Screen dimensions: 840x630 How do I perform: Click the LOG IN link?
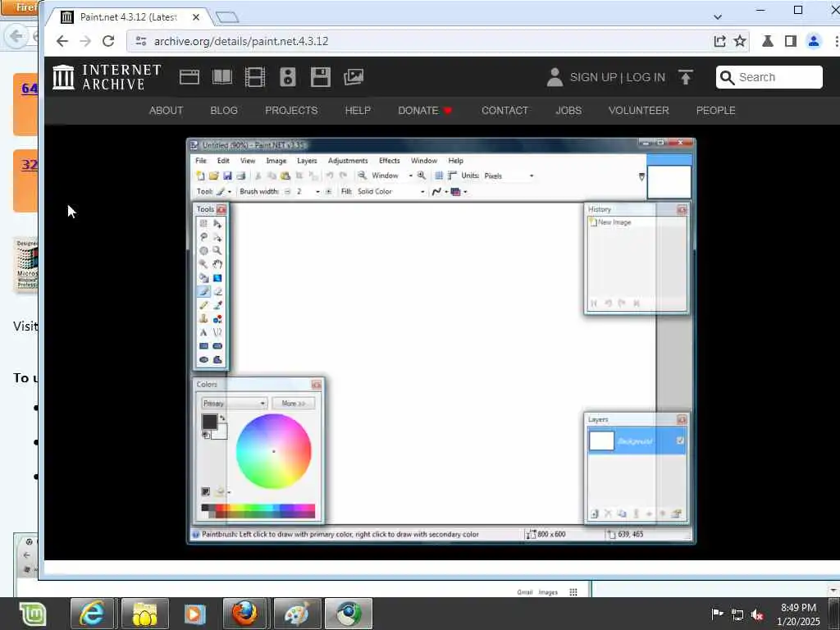tap(646, 77)
